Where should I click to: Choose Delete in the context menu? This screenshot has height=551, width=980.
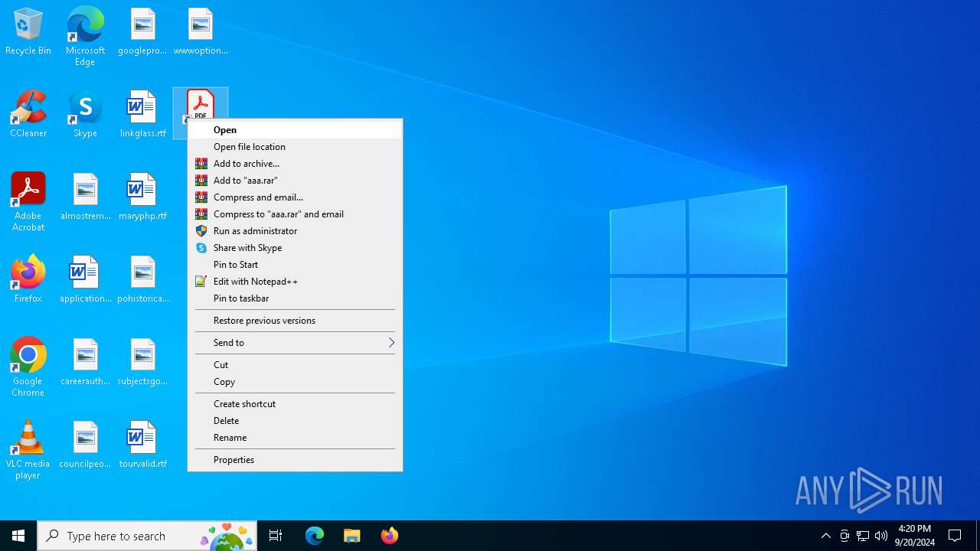point(295,421)
